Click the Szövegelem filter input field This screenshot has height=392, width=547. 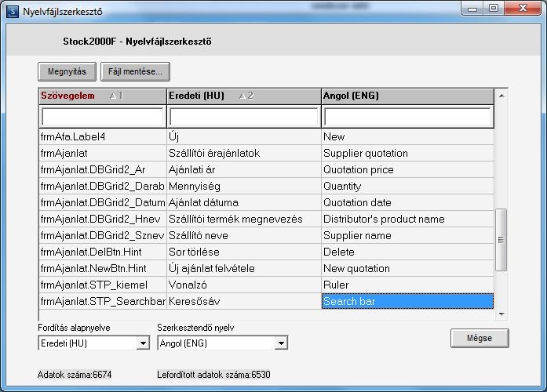coord(103,117)
